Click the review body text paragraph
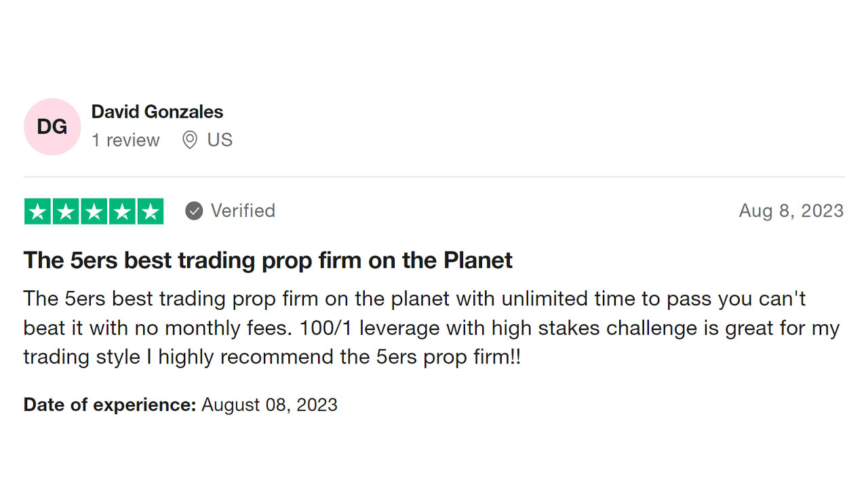Image resolution: width=868 pixels, height=495 pixels. pyautogui.click(x=432, y=328)
